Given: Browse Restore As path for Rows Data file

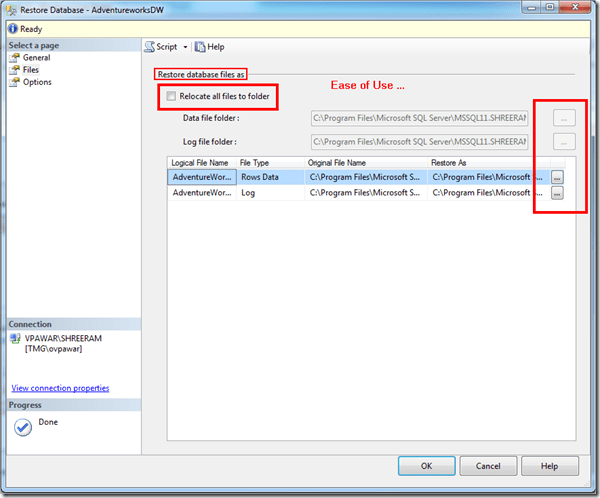Looking at the screenshot, I should tap(557, 176).
